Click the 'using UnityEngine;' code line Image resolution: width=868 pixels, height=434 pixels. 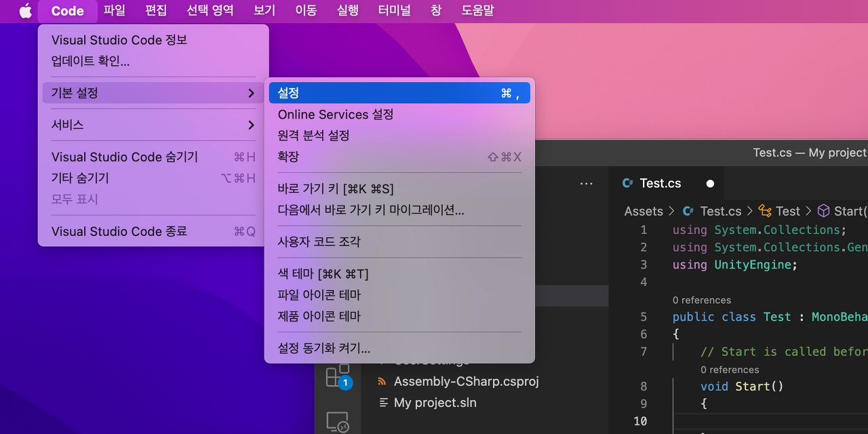click(735, 264)
